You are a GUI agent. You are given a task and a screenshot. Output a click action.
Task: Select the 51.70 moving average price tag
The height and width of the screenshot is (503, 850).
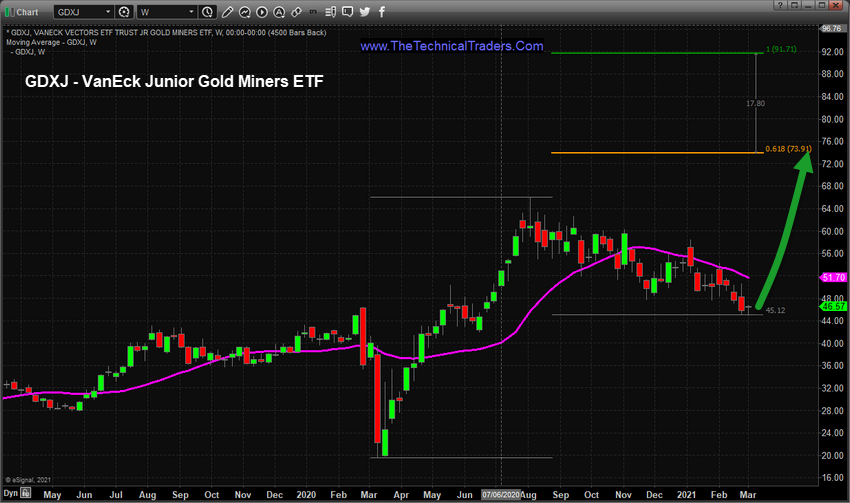pyautogui.click(x=833, y=278)
